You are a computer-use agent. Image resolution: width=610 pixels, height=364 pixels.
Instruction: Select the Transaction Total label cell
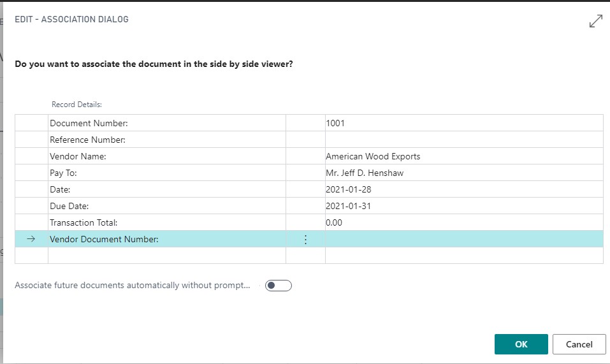(x=84, y=222)
